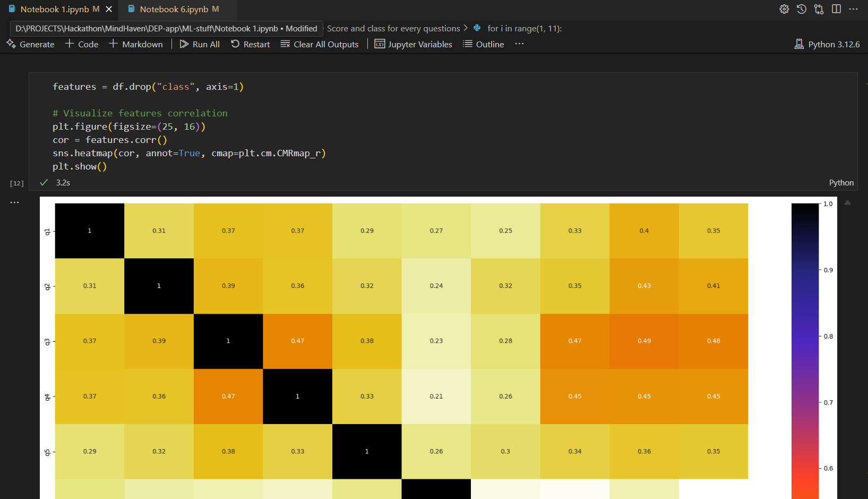Click the black diagonal cell in the q1 row
The width and height of the screenshot is (868, 499).
[90, 231]
